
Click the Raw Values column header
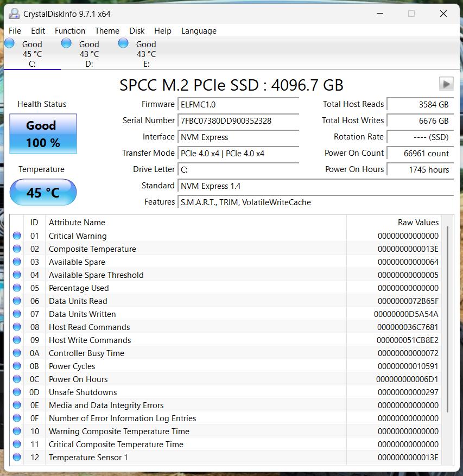click(x=394, y=223)
